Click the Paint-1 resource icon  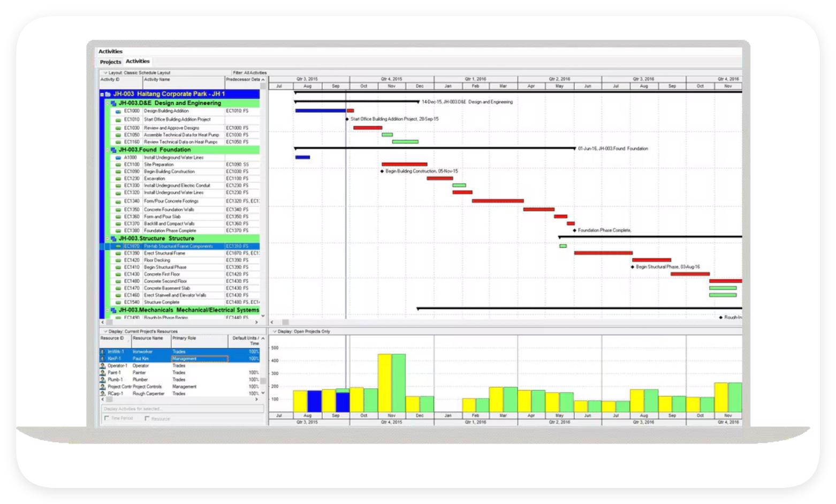tap(103, 373)
